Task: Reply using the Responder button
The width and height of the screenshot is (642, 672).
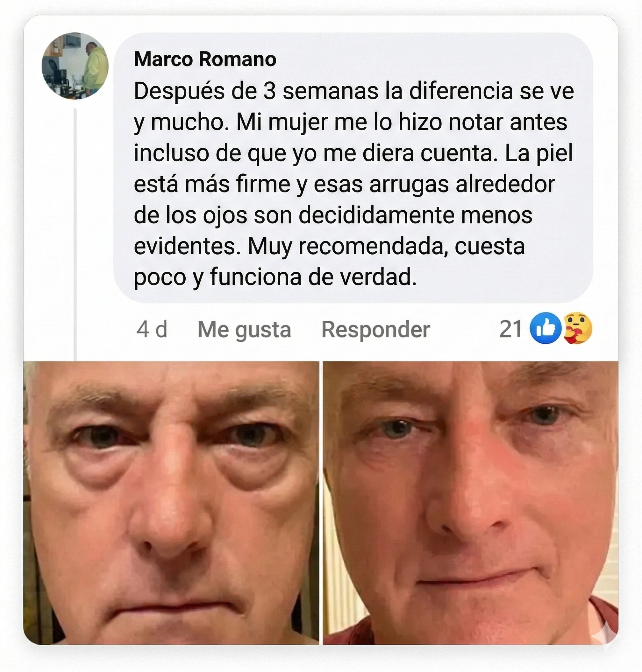Action: (376, 329)
